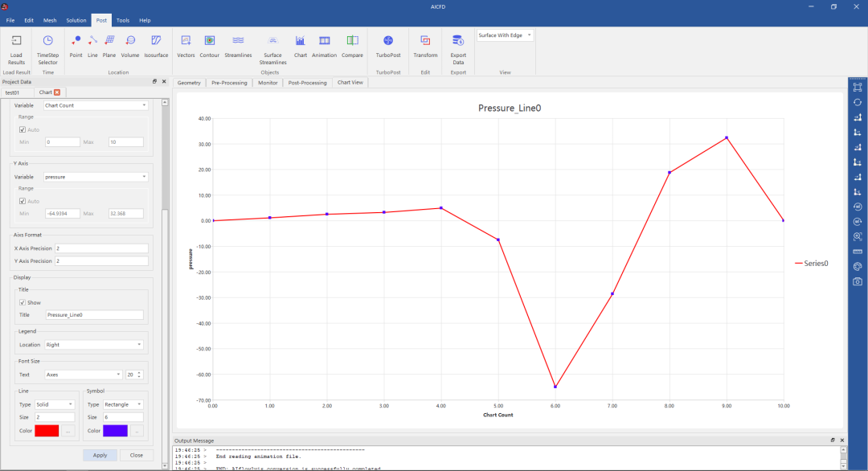Click the ellipsis button next to symbol color
Viewport: 868px width, 471px height.
tap(137, 431)
